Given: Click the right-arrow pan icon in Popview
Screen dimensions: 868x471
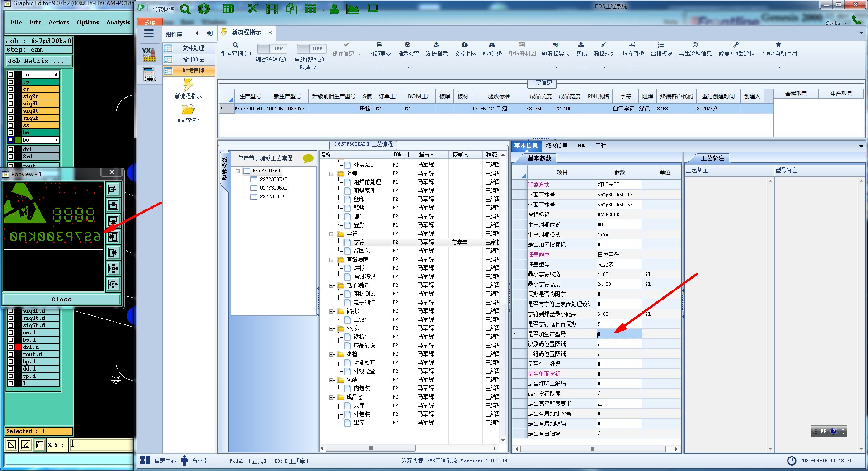Looking at the screenshot, I should (113, 252).
